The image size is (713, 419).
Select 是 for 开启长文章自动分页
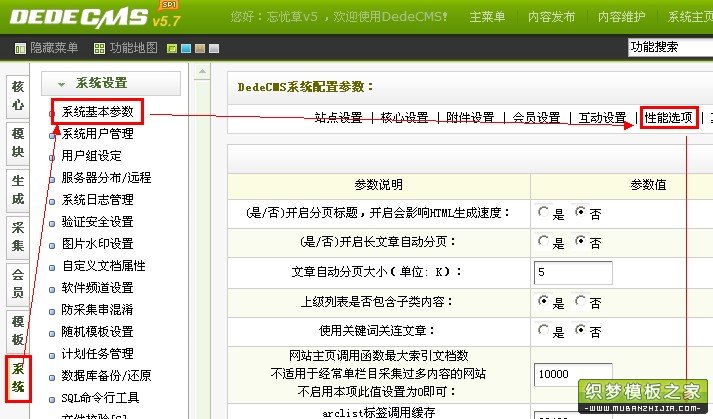[x=543, y=241]
